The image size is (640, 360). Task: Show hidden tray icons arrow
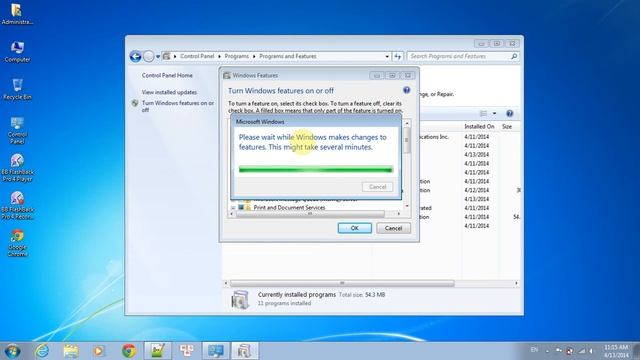[547, 351]
